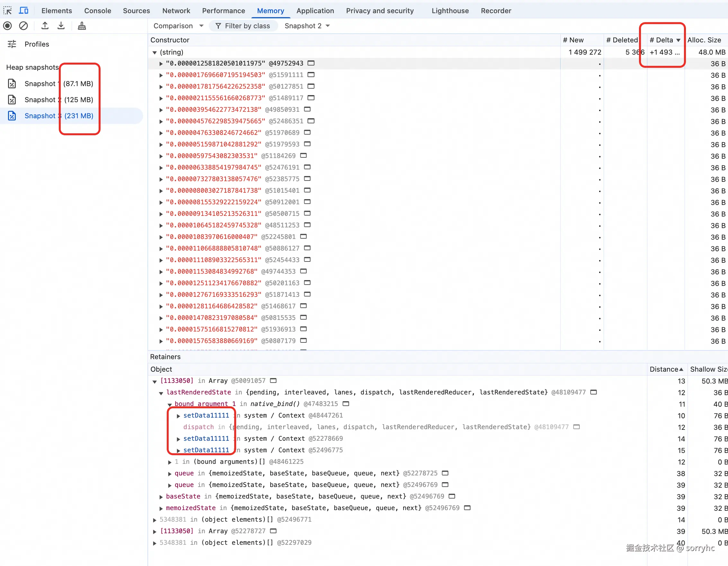Click the record heap snapshot button

tap(8, 26)
